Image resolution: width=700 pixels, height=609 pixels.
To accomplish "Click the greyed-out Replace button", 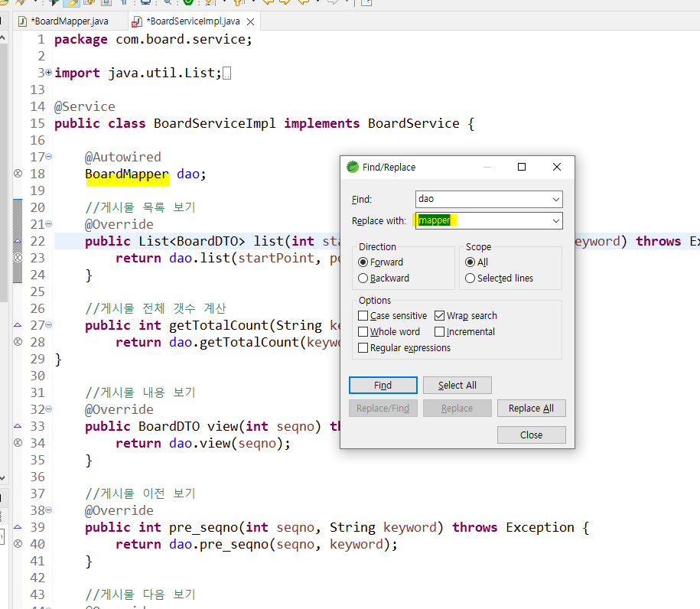I will [x=457, y=408].
